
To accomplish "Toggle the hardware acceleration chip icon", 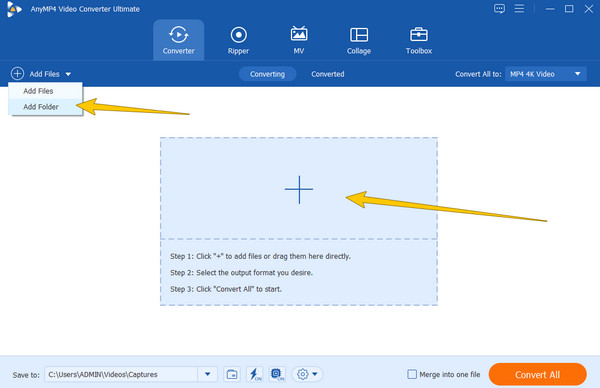I will [277, 374].
